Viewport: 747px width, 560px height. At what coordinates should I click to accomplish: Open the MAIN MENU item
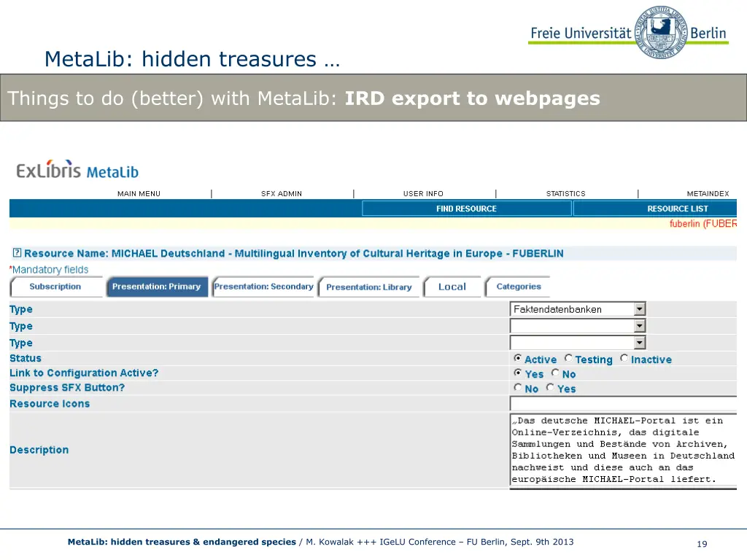pyautogui.click(x=139, y=194)
